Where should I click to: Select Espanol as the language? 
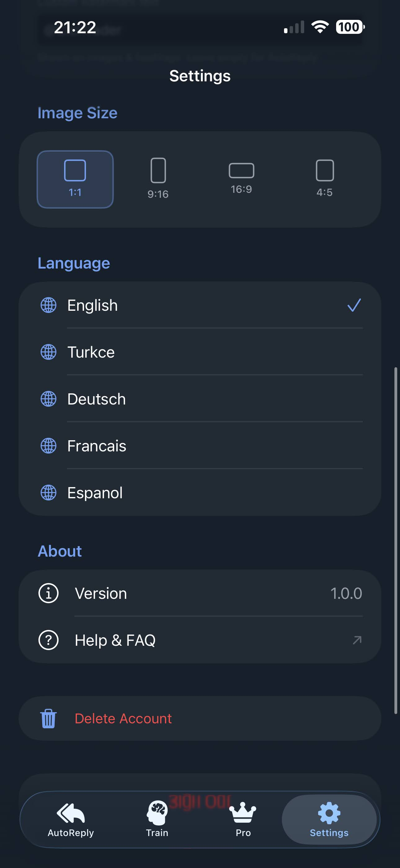pyautogui.click(x=95, y=493)
